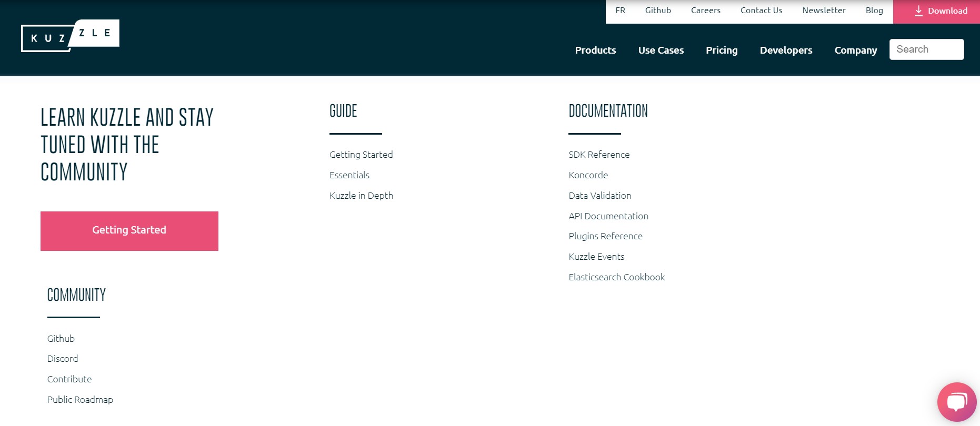Open Plugins Reference link
Viewport: 980px width, 426px height.
[605, 236]
